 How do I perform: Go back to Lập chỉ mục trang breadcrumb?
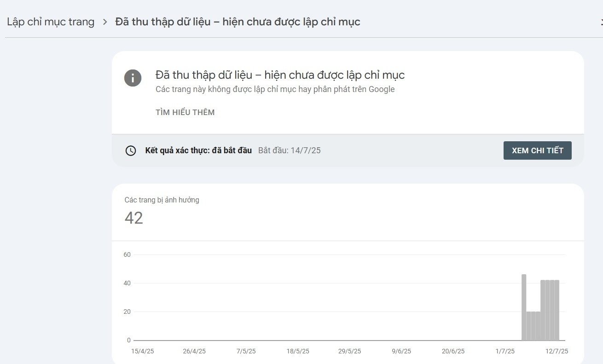[x=51, y=22]
